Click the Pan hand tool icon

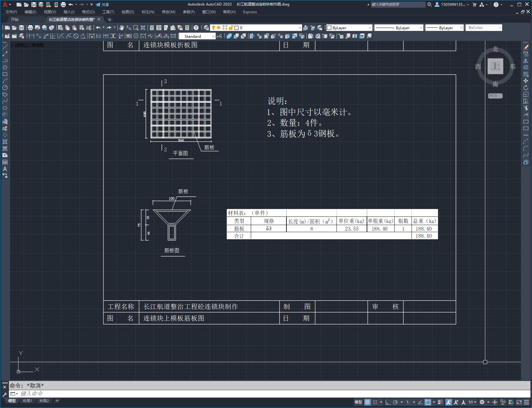pyautogui.click(x=122, y=28)
